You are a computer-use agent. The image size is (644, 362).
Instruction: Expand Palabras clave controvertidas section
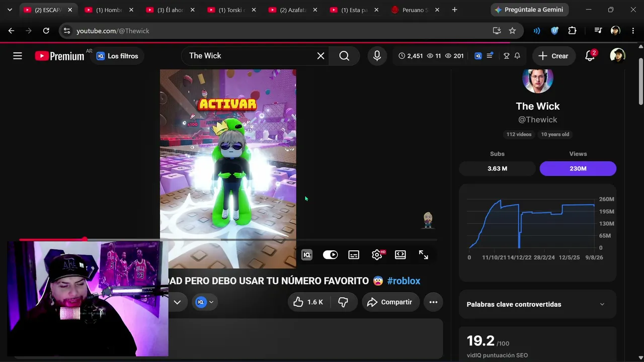click(537, 304)
